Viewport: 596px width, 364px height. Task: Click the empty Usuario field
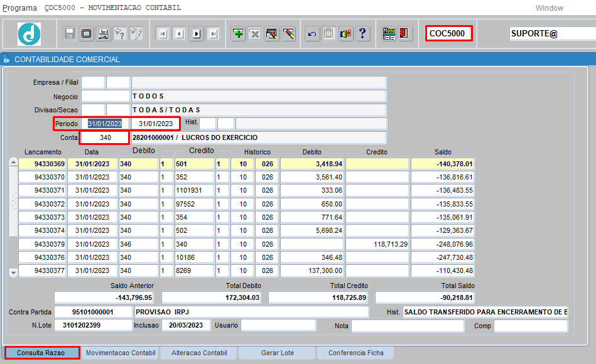(x=278, y=325)
